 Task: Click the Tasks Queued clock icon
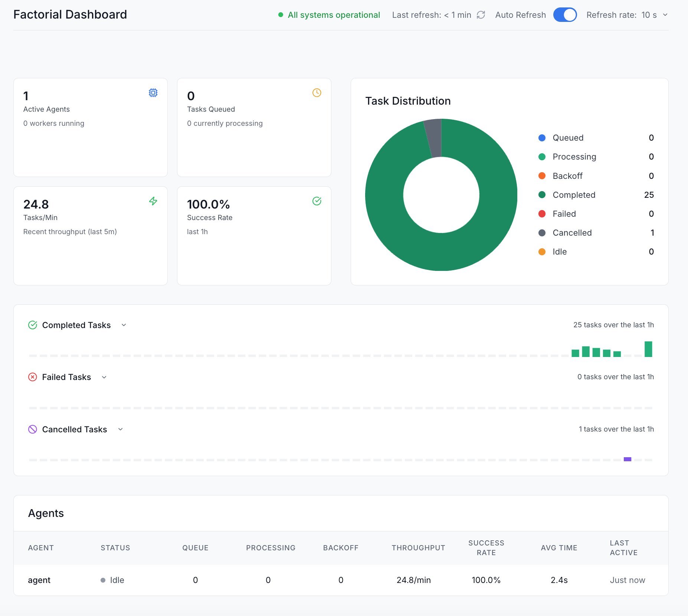coord(317,93)
